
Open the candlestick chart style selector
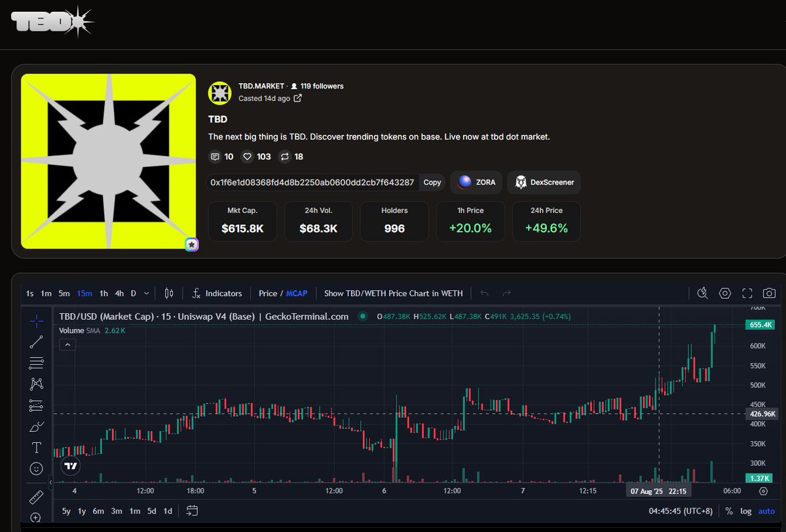169,293
